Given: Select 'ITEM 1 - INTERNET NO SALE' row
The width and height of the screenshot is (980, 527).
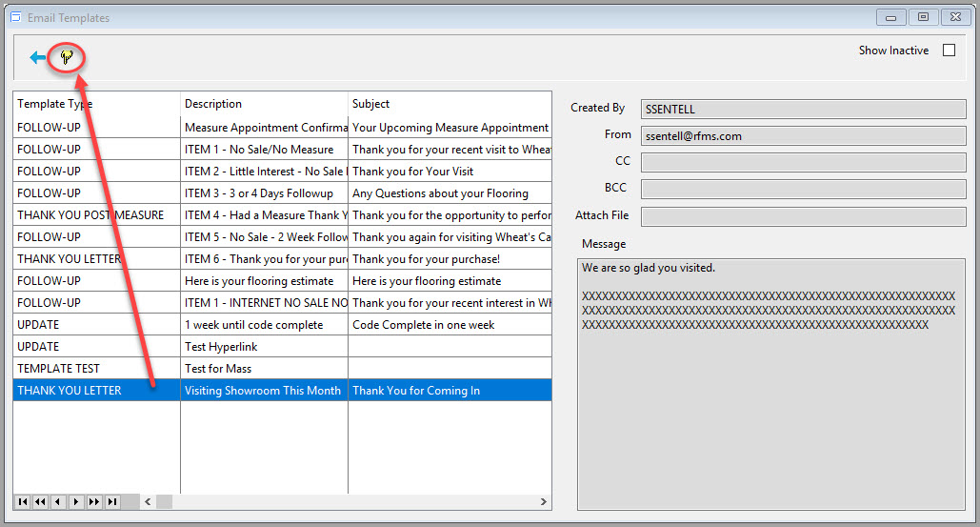Looking at the screenshot, I should coord(283,302).
